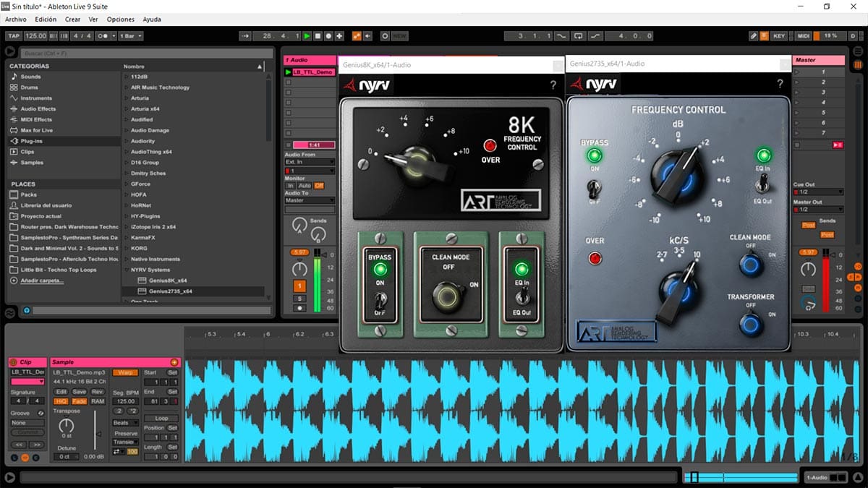Image resolution: width=868 pixels, height=488 pixels.
Task: Toggle Draw Mode pencil icon
Action: (753, 35)
